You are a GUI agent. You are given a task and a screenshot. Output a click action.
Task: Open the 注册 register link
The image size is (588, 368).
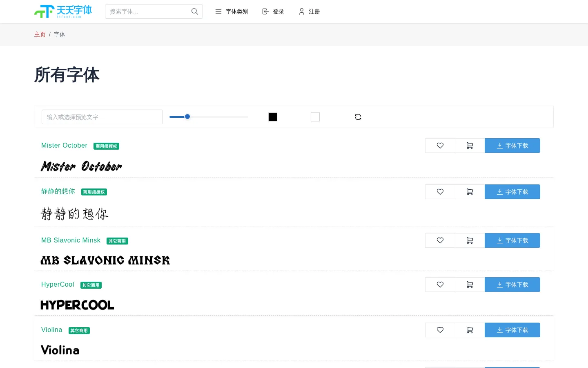(x=310, y=11)
